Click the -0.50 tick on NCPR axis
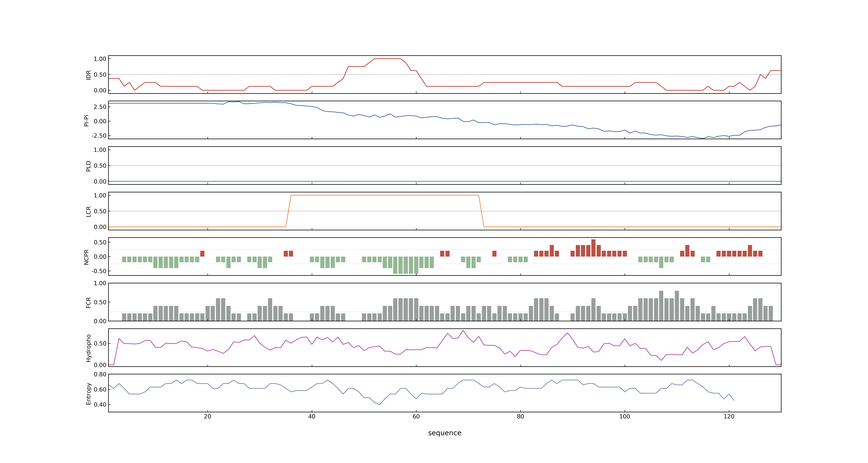This screenshot has width=868, height=463. point(99,271)
